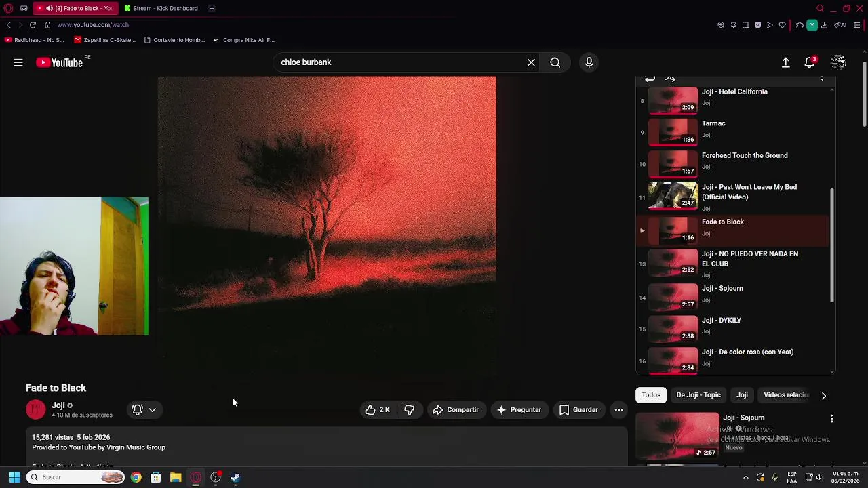The height and width of the screenshot is (488, 868).
Task: Switch to Stream - Kick Dashboard tab
Action: [161, 8]
